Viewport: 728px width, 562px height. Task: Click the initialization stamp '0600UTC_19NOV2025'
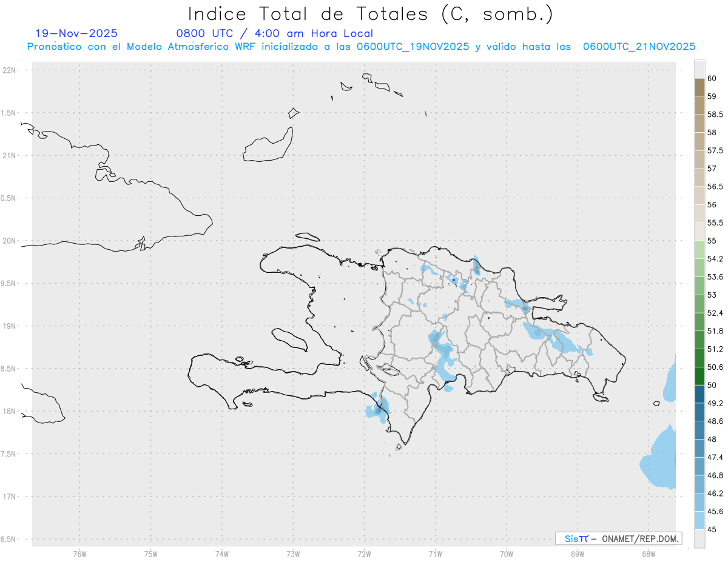coord(413,47)
